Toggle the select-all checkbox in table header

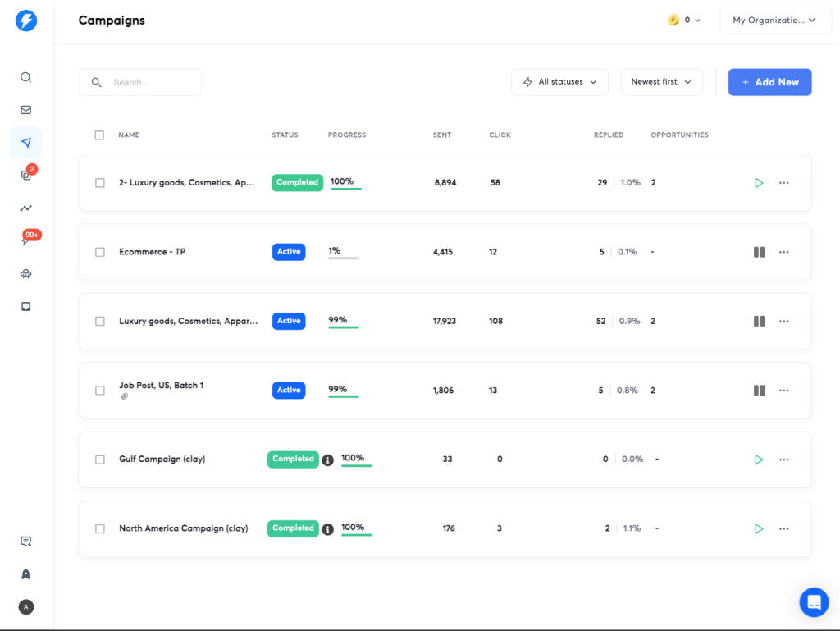pos(99,135)
